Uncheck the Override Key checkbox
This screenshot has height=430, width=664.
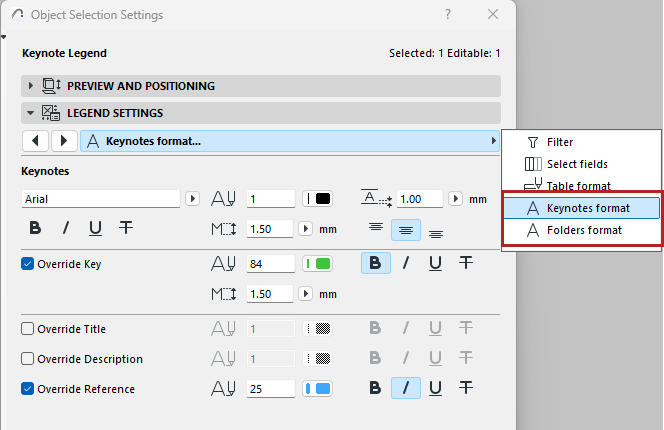28,265
